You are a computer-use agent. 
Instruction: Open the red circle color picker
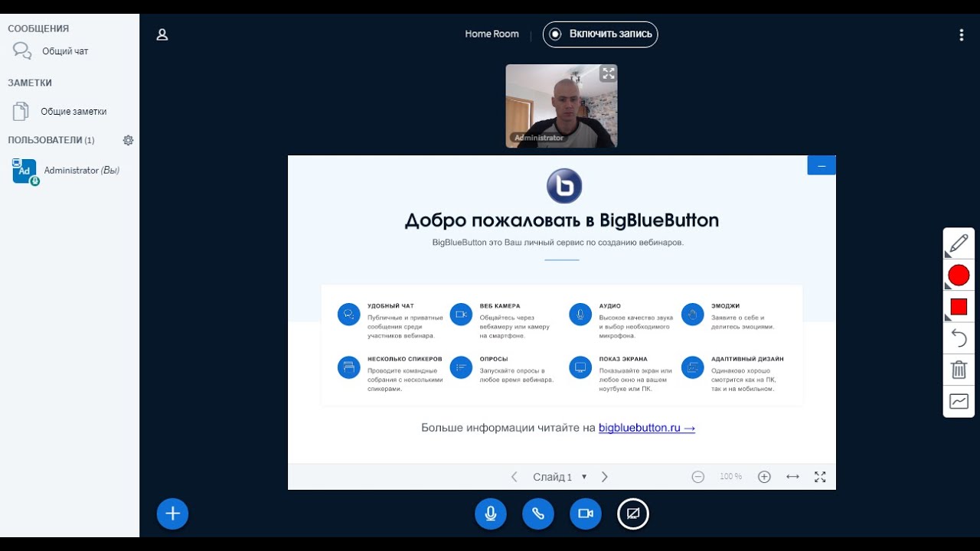[x=959, y=275]
